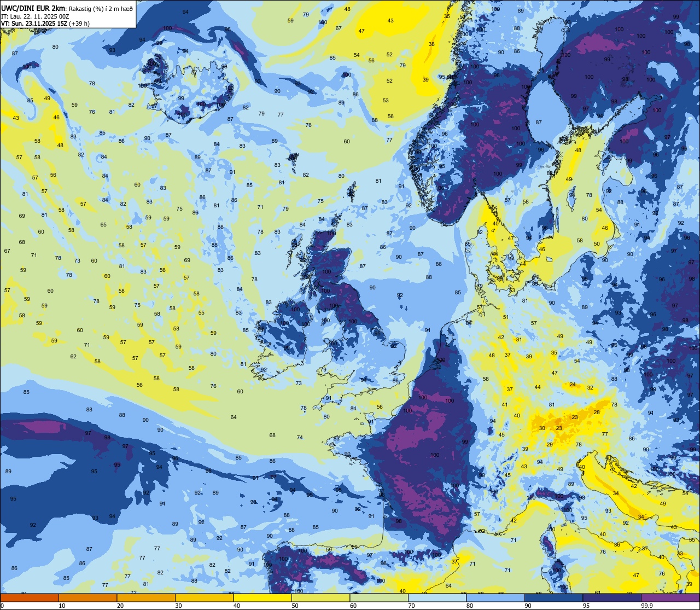Click the humidity value 74 on the map
This screenshot has height=610, width=700.
tap(300, 438)
